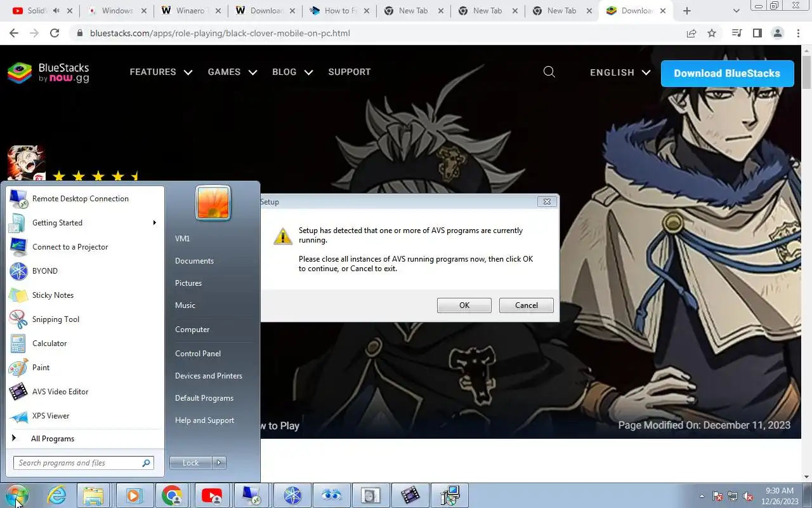
Task: Bookmark this page with star icon
Action: click(x=712, y=33)
